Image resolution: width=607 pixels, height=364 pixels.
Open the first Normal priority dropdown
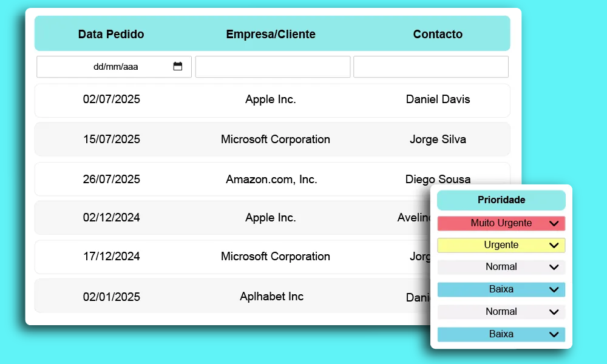(x=553, y=267)
